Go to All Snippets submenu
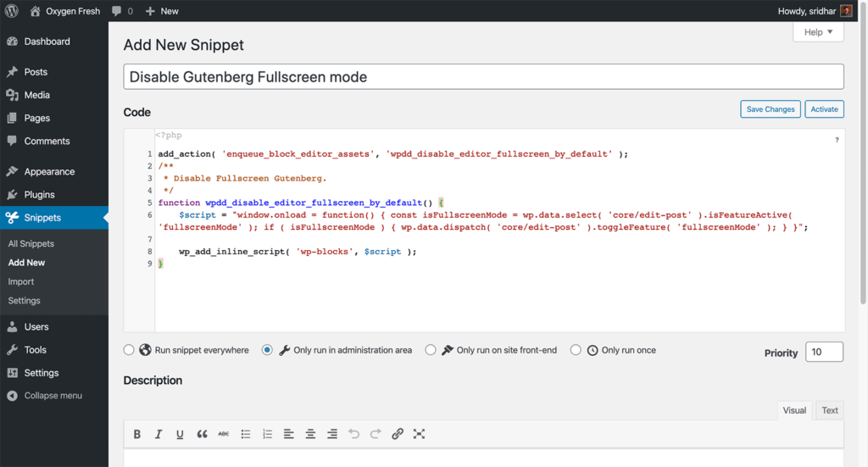This screenshot has width=868, height=467. pos(31,243)
